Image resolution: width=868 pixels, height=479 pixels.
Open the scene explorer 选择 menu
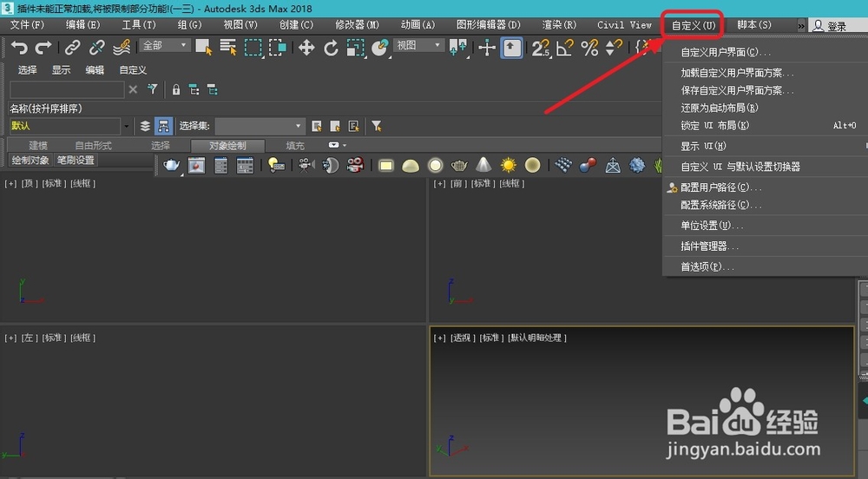click(27, 70)
